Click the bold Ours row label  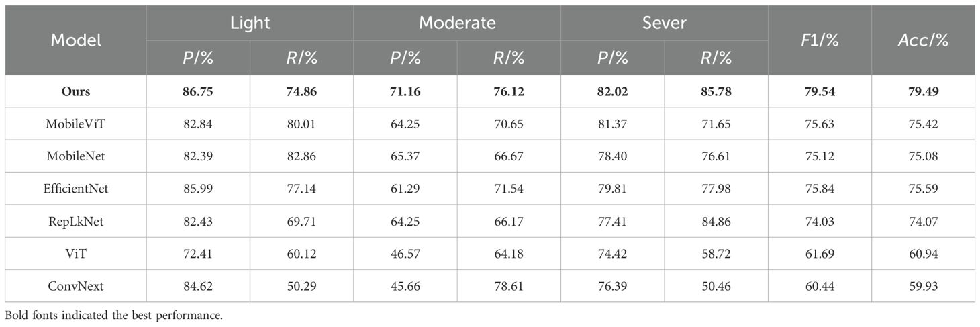click(x=76, y=91)
